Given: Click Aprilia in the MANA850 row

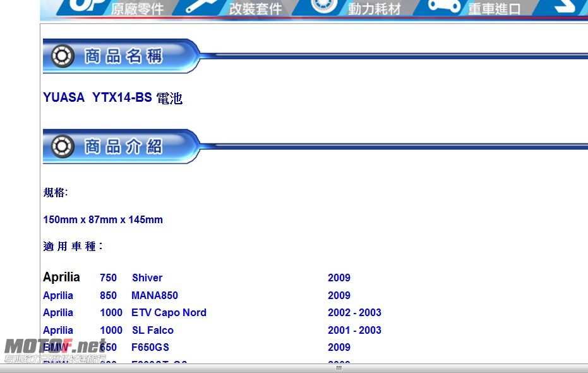Looking at the screenshot, I should tap(58, 295).
